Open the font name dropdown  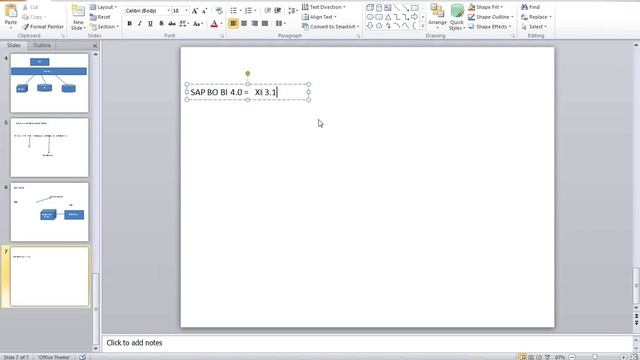[169, 11]
